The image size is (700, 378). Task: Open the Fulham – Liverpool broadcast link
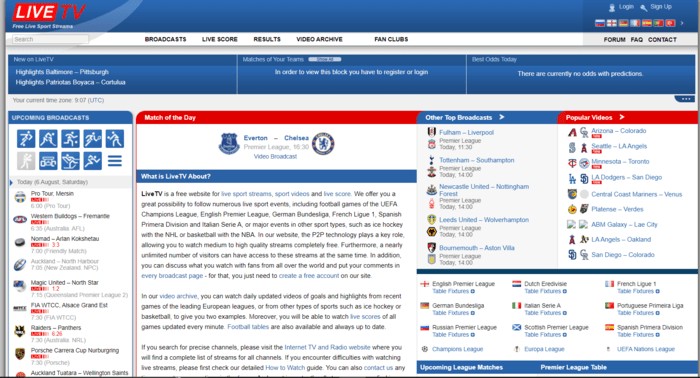pos(466,133)
